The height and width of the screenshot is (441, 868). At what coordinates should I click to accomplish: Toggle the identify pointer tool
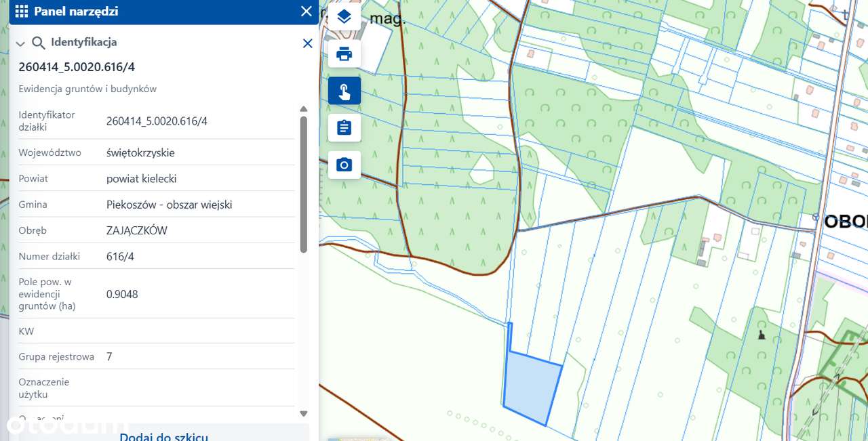[344, 91]
